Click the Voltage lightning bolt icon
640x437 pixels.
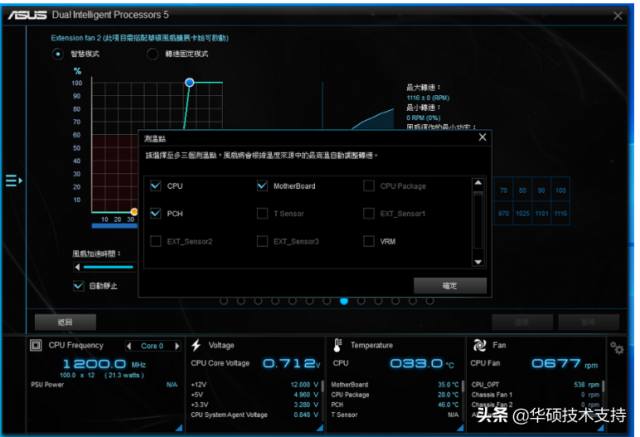196,345
